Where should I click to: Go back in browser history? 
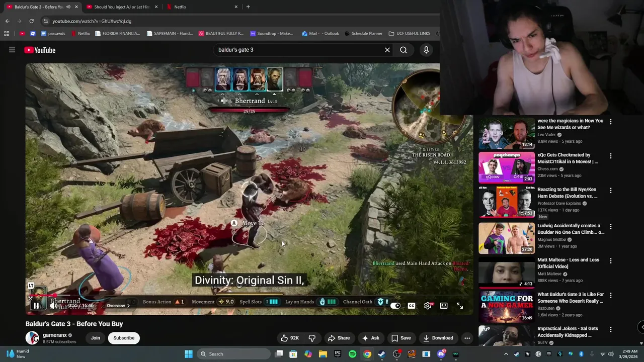click(x=7, y=21)
